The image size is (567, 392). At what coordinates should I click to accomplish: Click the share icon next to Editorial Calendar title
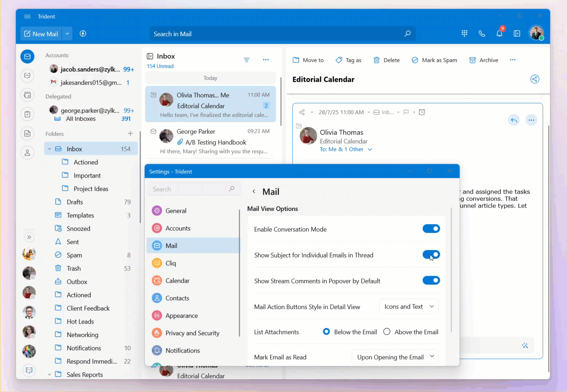point(535,79)
